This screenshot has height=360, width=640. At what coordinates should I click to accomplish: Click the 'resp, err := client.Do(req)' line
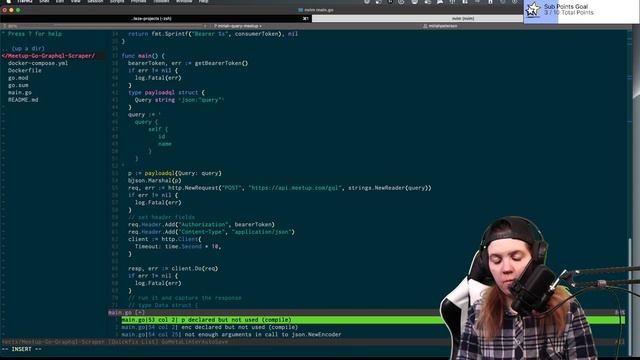click(x=173, y=269)
